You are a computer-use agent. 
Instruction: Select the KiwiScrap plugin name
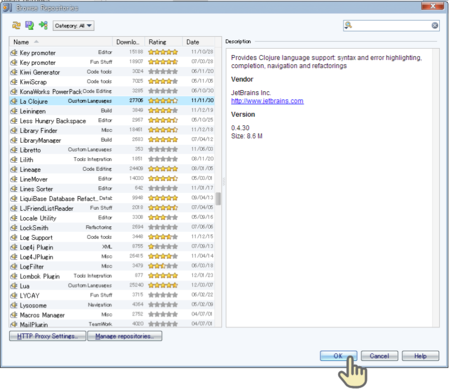point(33,82)
